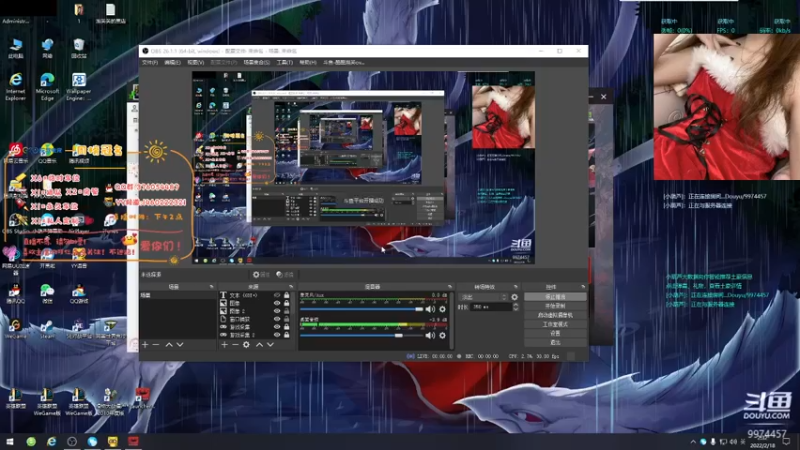Undock the Scenes panel via header icon
The width and height of the screenshot is (800, 450).
(212, 287)
